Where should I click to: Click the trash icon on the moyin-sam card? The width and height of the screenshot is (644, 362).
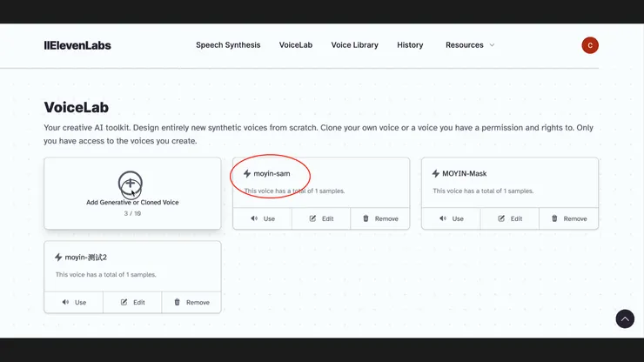click(366, 218)
